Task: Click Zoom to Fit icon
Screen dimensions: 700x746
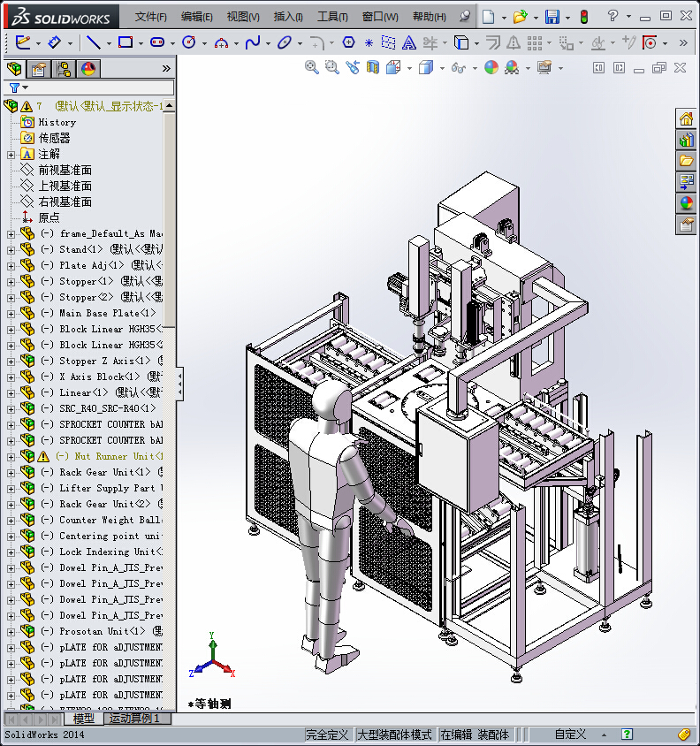Action: (312, 67)
